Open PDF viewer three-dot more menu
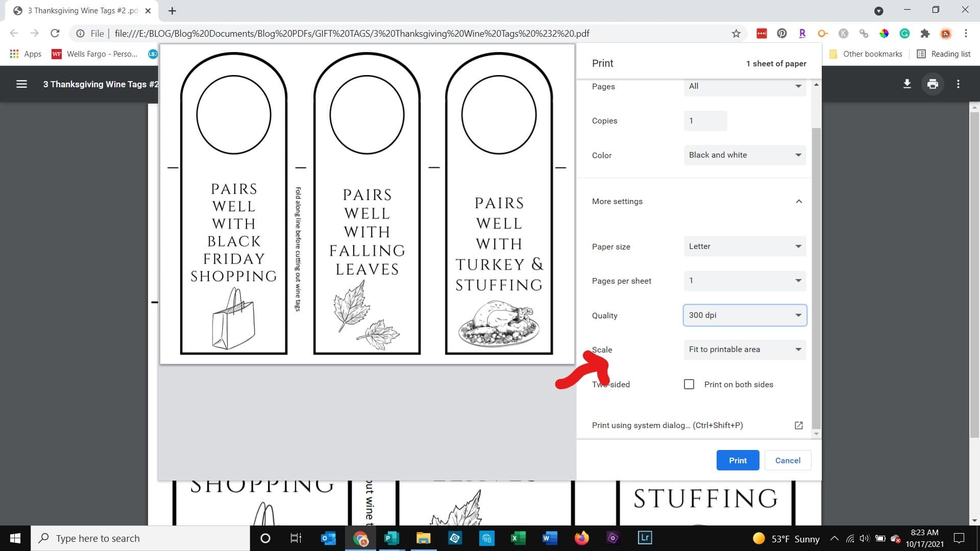Image resolution: width=980 pixels, height=551 pixels. point(958,84)
